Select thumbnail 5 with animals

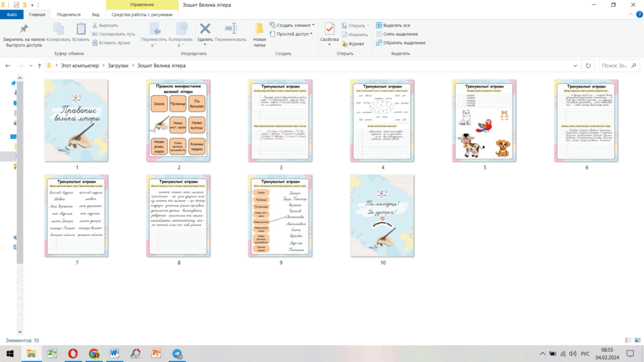[x=484, y=120]
